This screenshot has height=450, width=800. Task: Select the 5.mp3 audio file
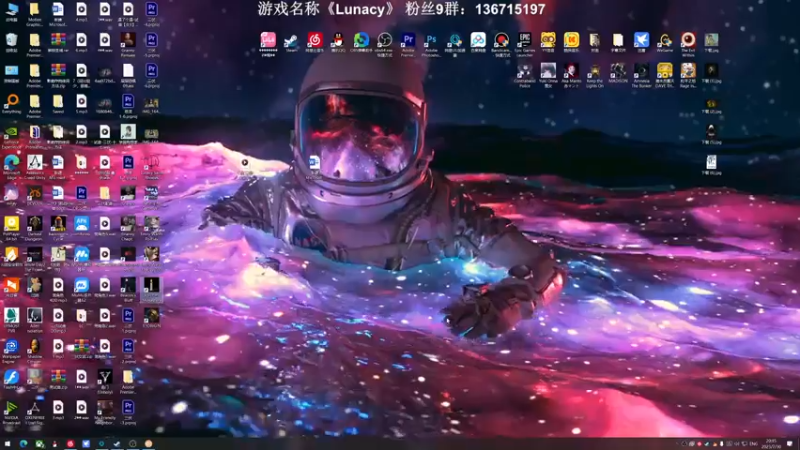pos(81,104)
